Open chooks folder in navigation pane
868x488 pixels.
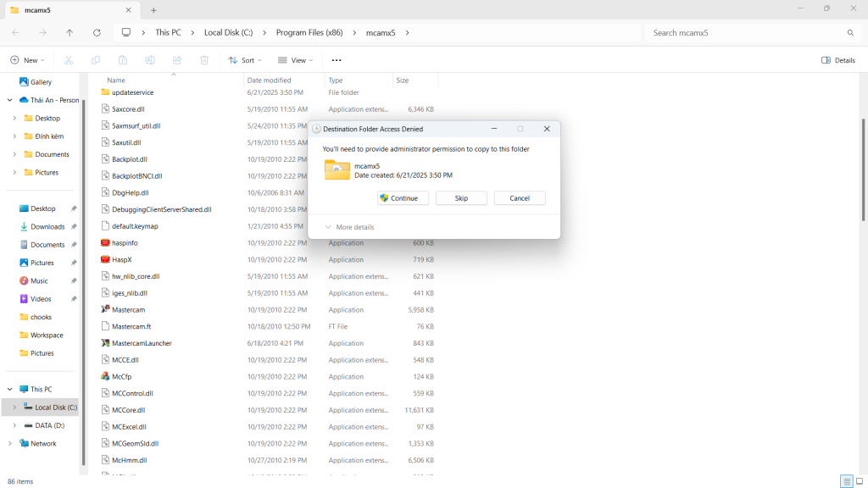click(x=36, y=317)
